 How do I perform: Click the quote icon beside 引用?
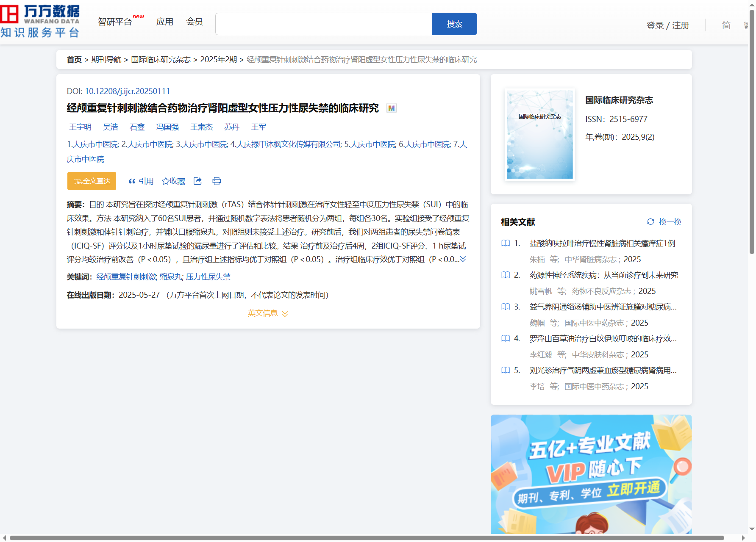click(x=132, y=181)
